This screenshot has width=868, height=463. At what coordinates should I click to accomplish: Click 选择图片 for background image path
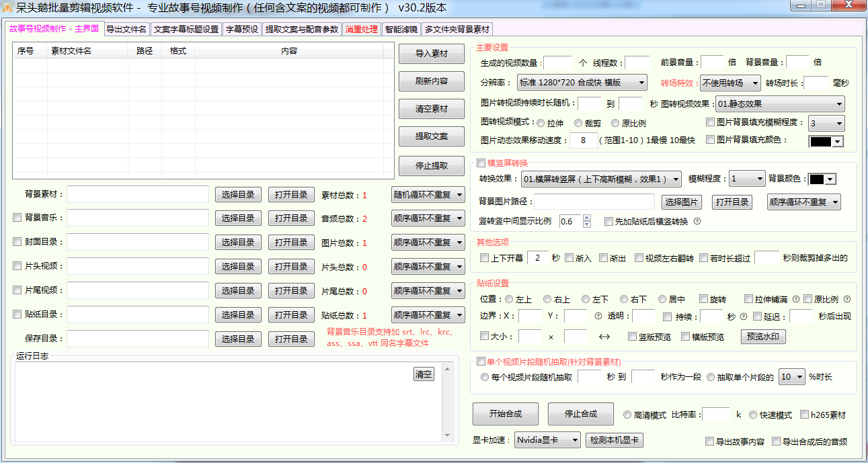[x=682, y=202]
